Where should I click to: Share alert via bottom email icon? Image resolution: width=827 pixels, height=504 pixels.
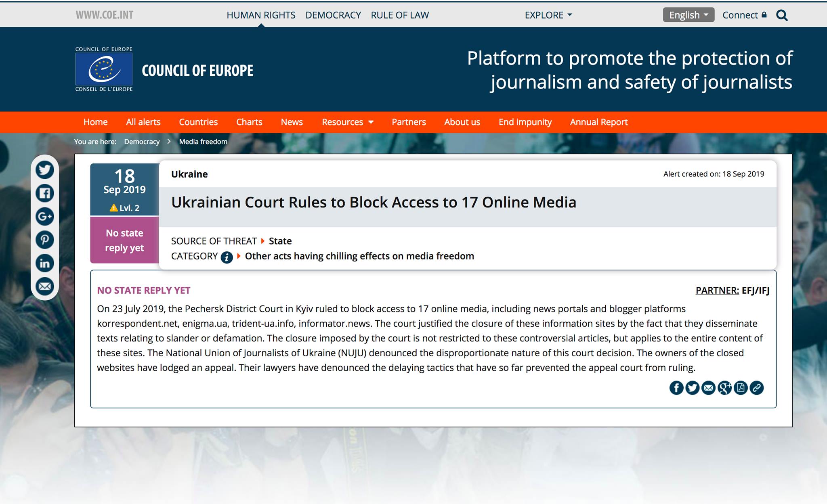tap(708, 388)
